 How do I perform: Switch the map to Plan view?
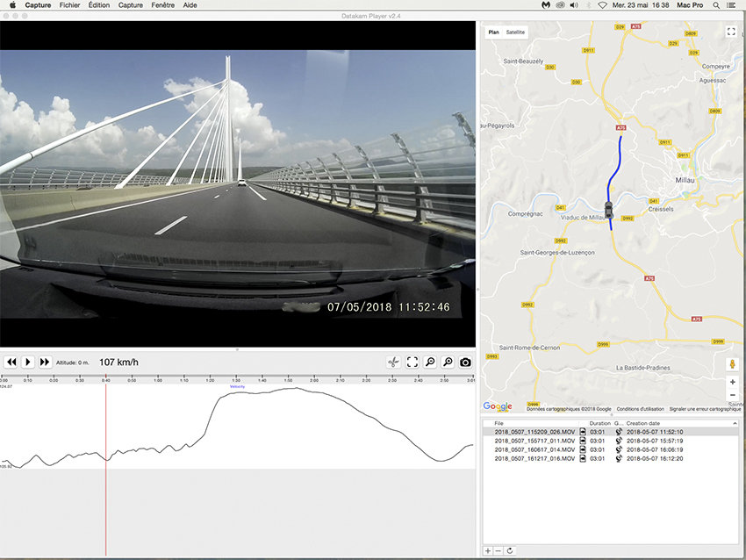494,32
